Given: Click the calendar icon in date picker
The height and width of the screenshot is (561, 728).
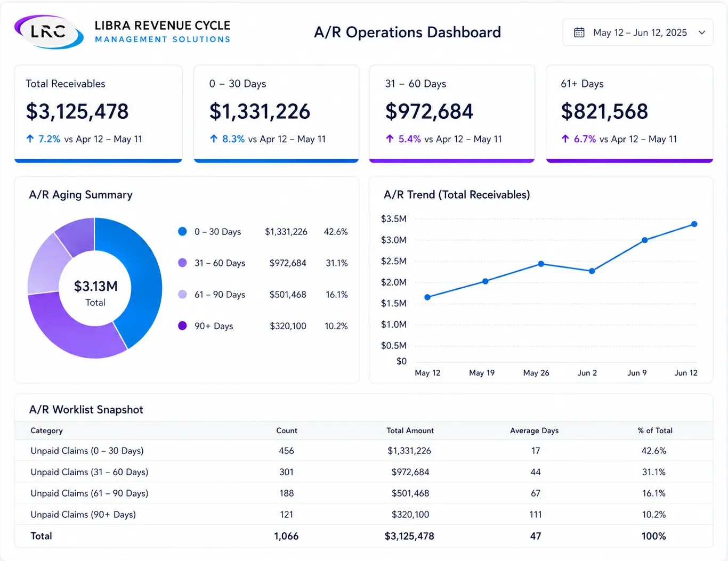Looking at the screenshot, I should point(579,32).
